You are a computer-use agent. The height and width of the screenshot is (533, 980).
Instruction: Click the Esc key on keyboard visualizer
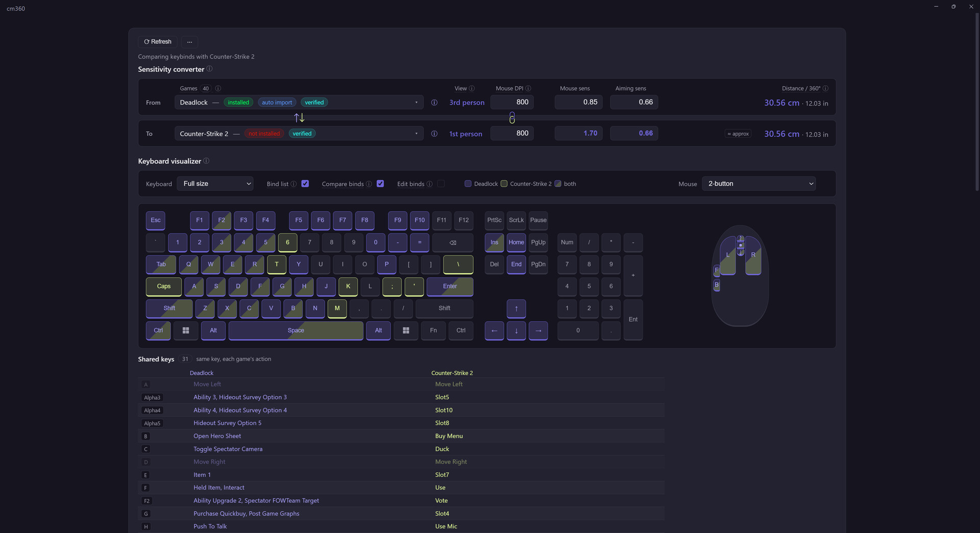pos(156,221)
